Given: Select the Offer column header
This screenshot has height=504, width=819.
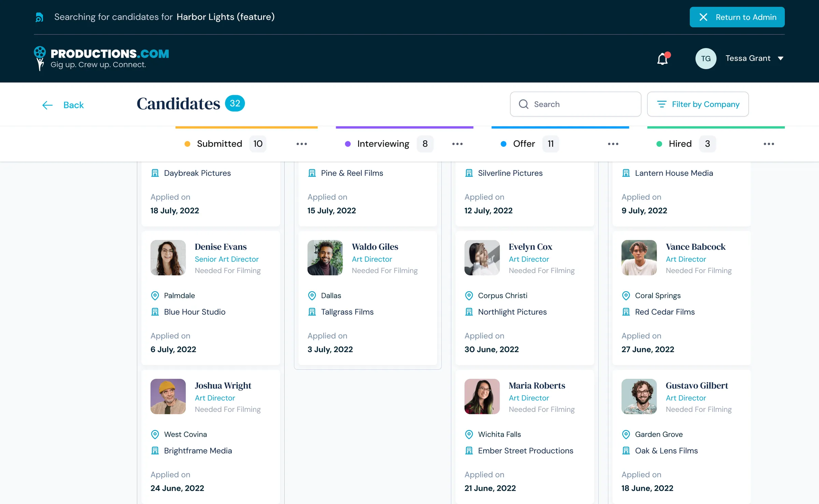Looking at the screenshot, I should [x=524, y=144].
